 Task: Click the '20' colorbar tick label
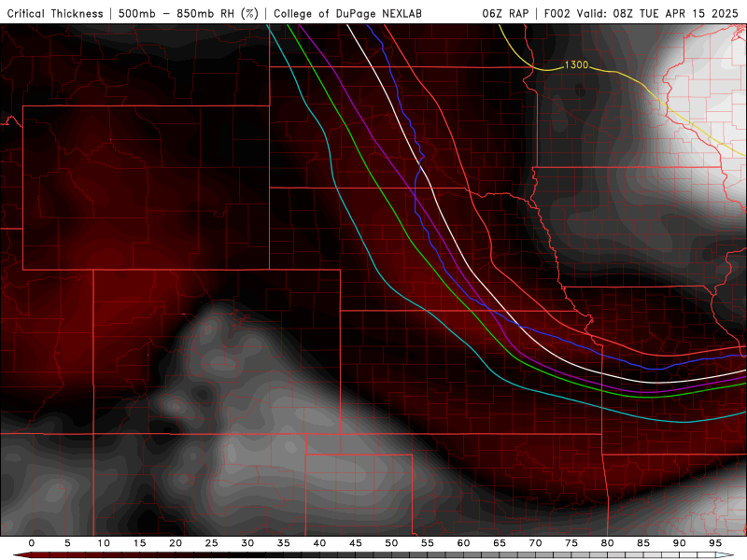coord(176,543)
